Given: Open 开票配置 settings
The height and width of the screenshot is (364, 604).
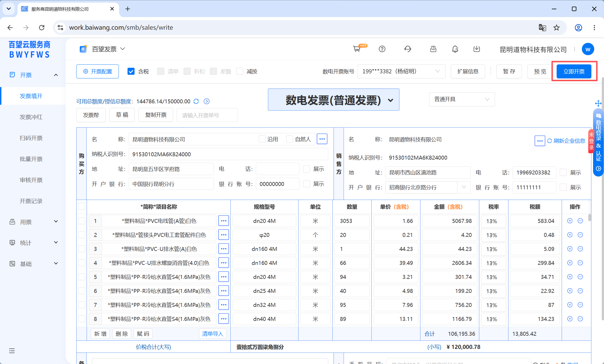Looking at the screenshot, I should 98,71.
